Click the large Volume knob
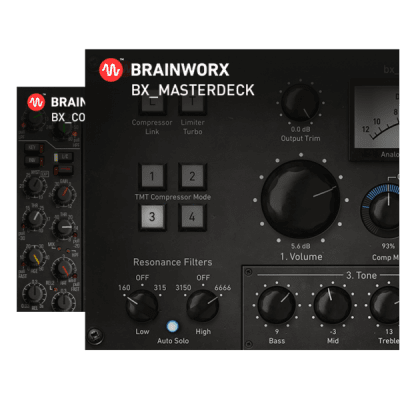This screenshot has height=400, width=400. [x=301, y=199]
